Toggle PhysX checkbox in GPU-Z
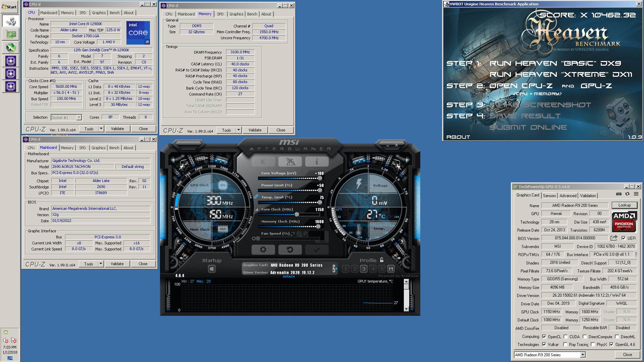 point(593,344)
